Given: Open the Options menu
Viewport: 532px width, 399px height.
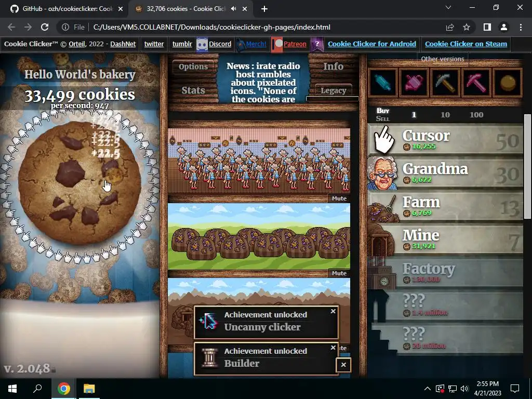Looking at the screenshot, I should pyautogui.click(x=193, y=66).
